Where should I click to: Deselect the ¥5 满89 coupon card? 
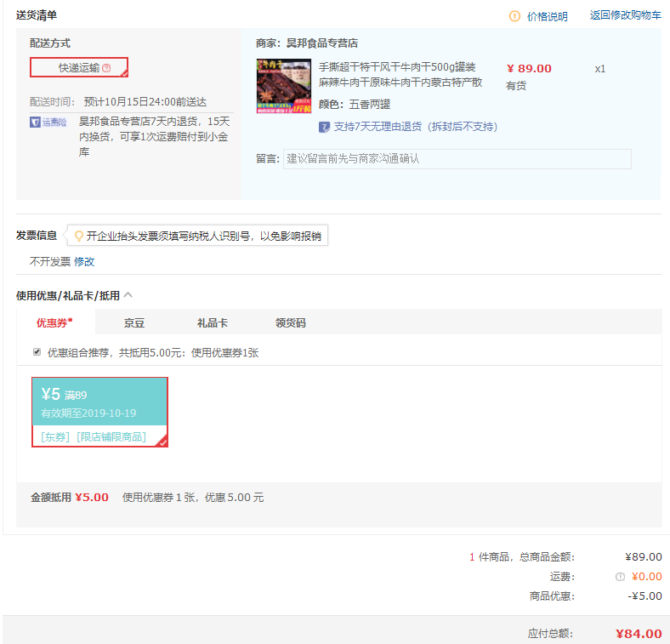pyautogui.click(x=100, y=413)
